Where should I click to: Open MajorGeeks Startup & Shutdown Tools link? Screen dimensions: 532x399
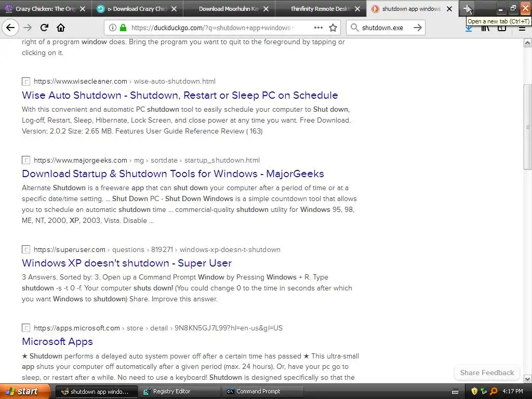[x=172, y=174]
